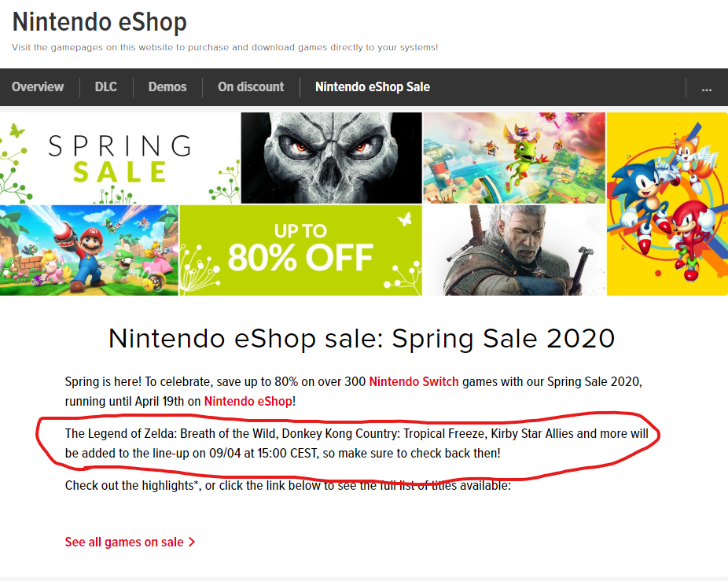
Task: Click the circled Zelda line-up paragraph
Action: [355, 444]
